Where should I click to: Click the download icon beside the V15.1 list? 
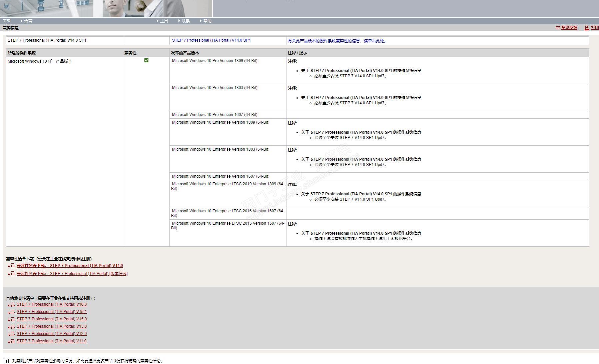(x=11, y=312)
